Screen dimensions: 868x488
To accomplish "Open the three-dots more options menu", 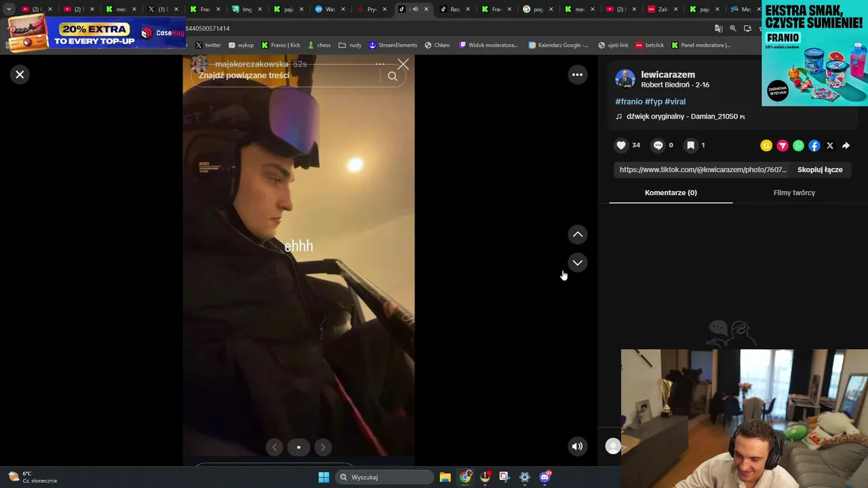I will click(x=577, y=75).
